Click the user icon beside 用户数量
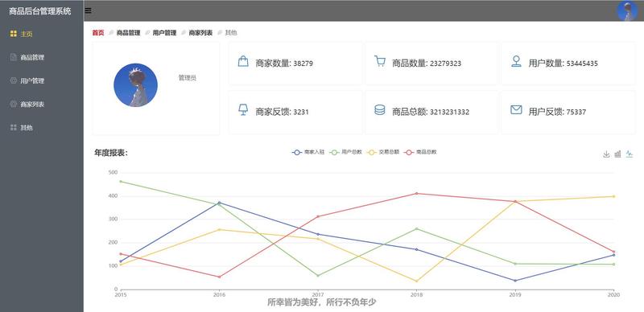 [x=516, y=62]
